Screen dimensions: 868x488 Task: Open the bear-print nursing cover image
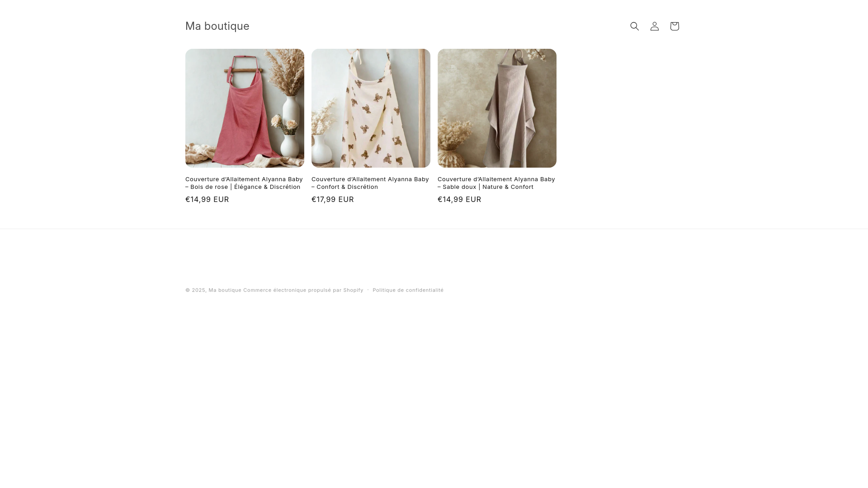coord(371,108)
